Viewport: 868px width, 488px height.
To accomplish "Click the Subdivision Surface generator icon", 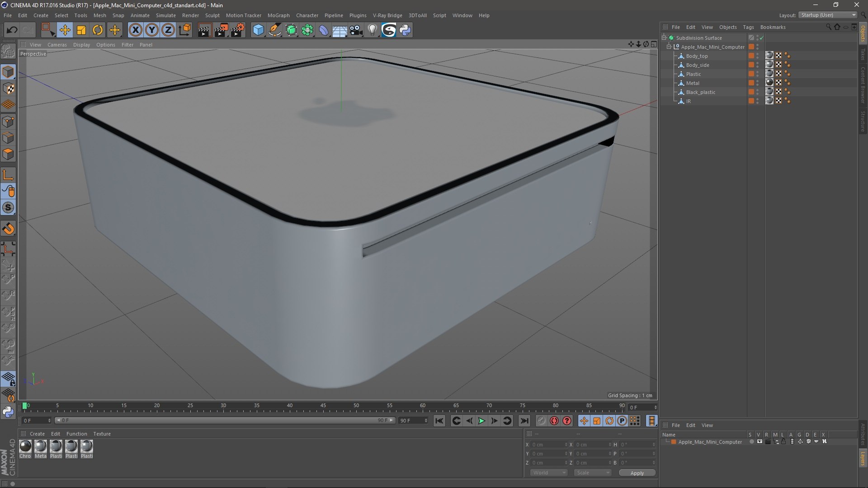I will (292, 30).
